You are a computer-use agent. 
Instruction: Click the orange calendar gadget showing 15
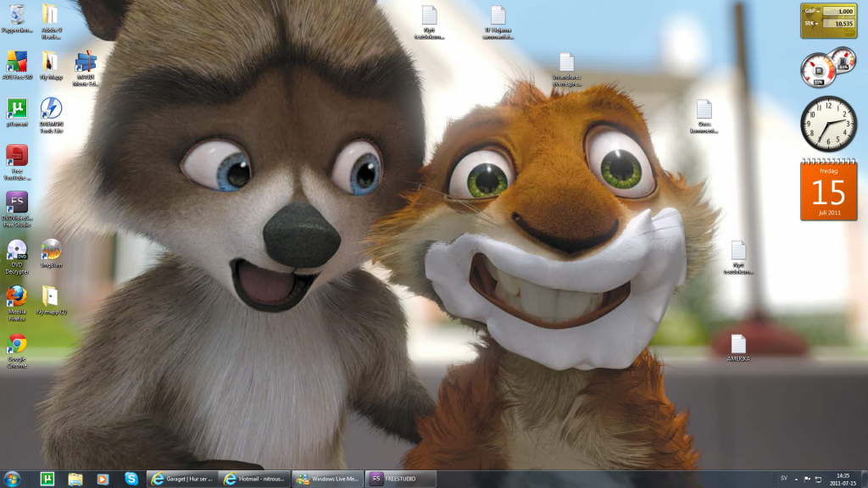tap(828, 191)
